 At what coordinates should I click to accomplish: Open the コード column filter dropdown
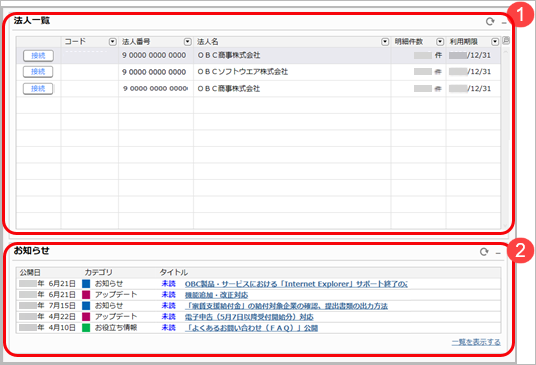pos(112,42)
